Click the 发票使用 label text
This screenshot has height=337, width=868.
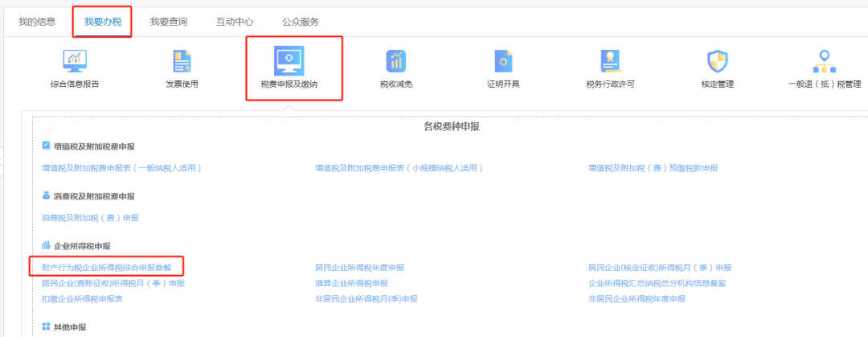pyautogui.click(x=182, y=84)
